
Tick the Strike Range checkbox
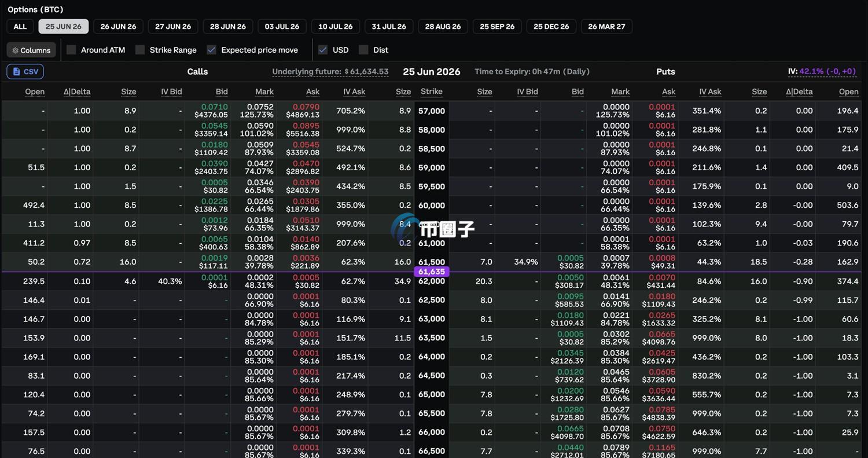pos(140,50)
